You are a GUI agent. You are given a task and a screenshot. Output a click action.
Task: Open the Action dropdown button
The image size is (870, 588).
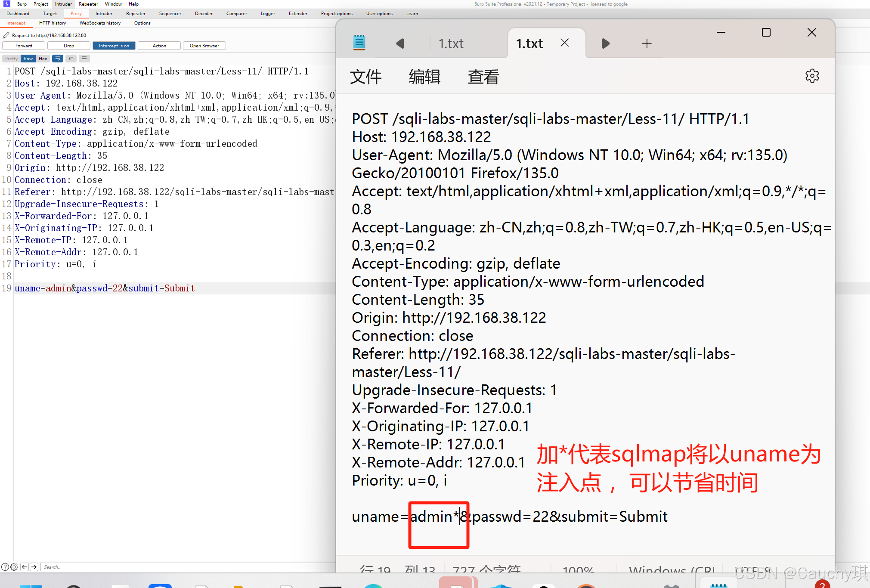tap(159, 46)
